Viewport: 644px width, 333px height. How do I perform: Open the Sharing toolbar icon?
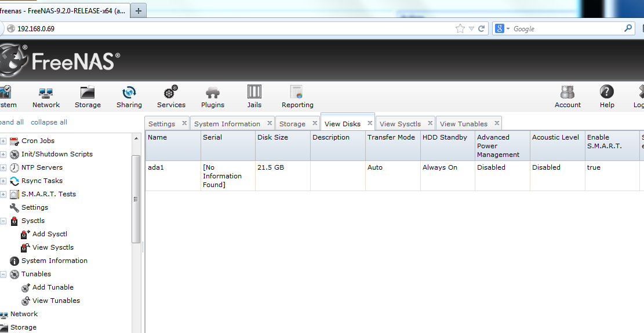[x=129, y=92]
